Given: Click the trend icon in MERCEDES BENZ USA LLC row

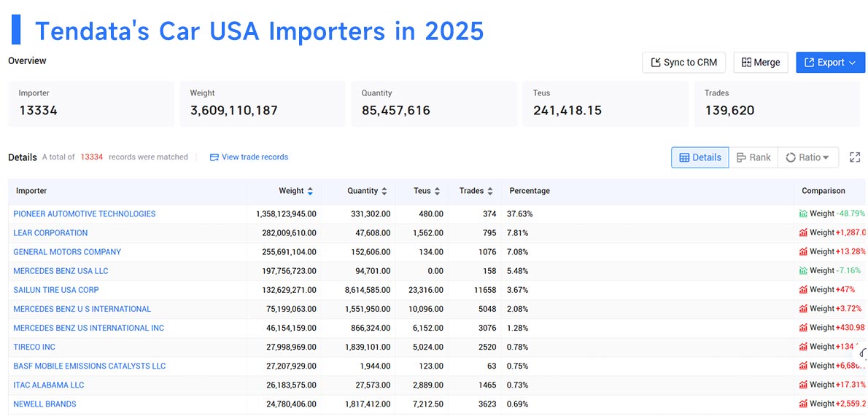Looking at the screenshot, I should pyautogui.click(x=803, y=270).
